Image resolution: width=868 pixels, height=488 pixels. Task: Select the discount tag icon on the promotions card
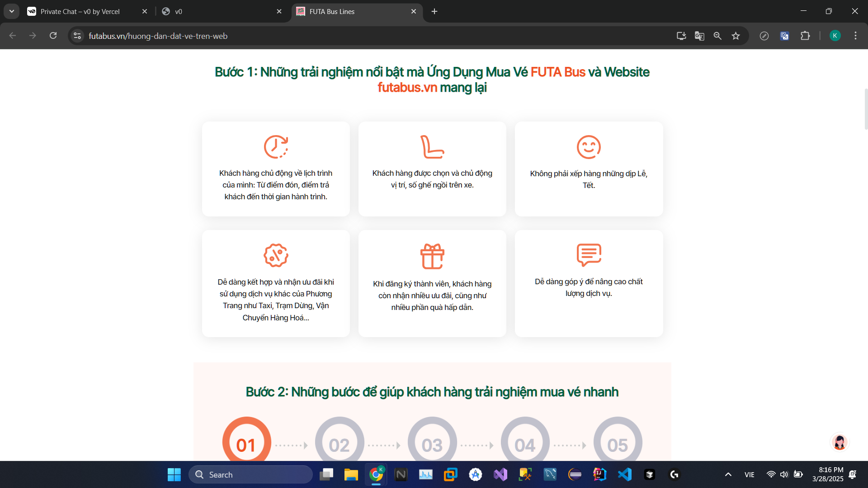(x=276, y=254)
